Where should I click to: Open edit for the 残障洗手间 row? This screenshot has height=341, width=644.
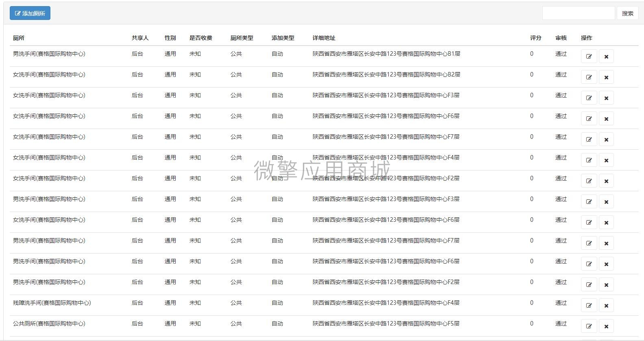(x=589, y=306)
